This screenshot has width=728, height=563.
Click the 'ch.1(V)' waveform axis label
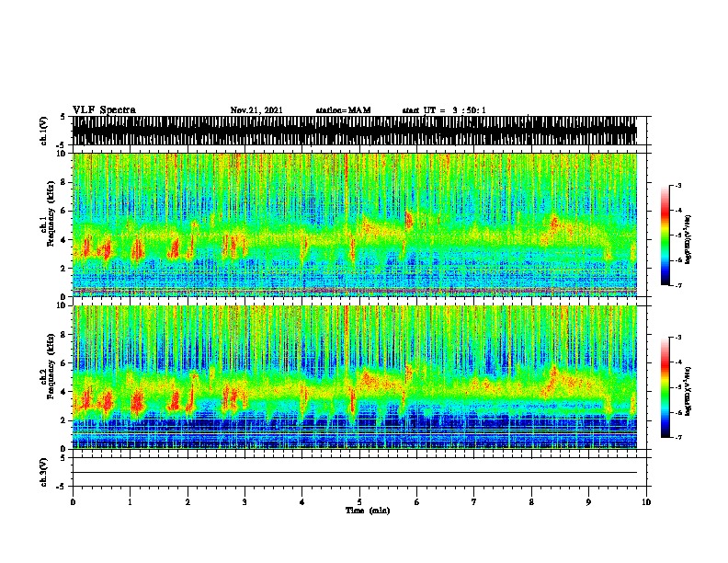(44, 131)
